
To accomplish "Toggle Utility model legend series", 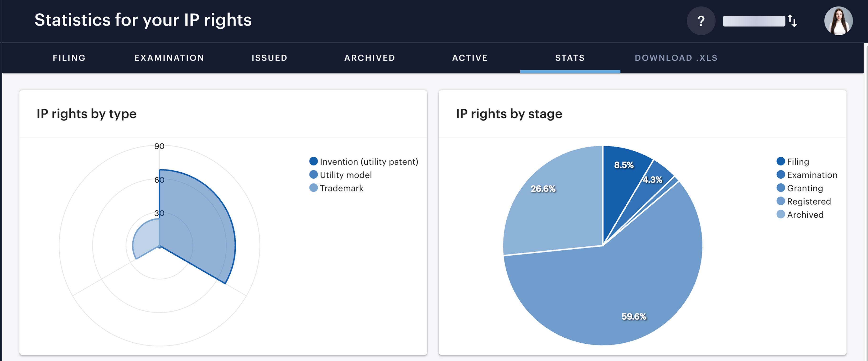I will pyautogui.click(x=345, y=175).
